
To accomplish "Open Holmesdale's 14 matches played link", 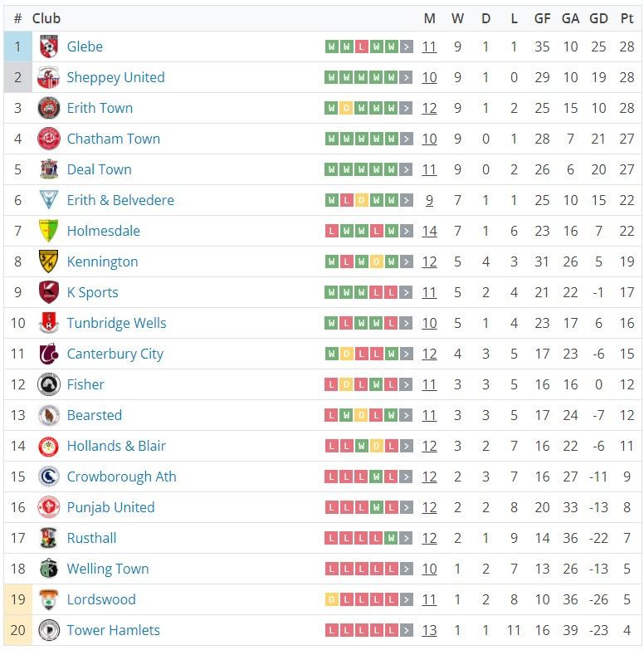I will pyautogui.click(x=429, y=231).
